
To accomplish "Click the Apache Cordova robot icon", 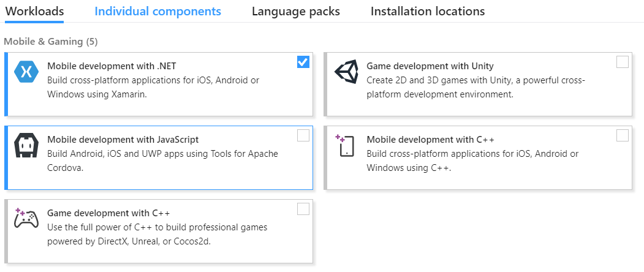I will (x=26, y=145).
